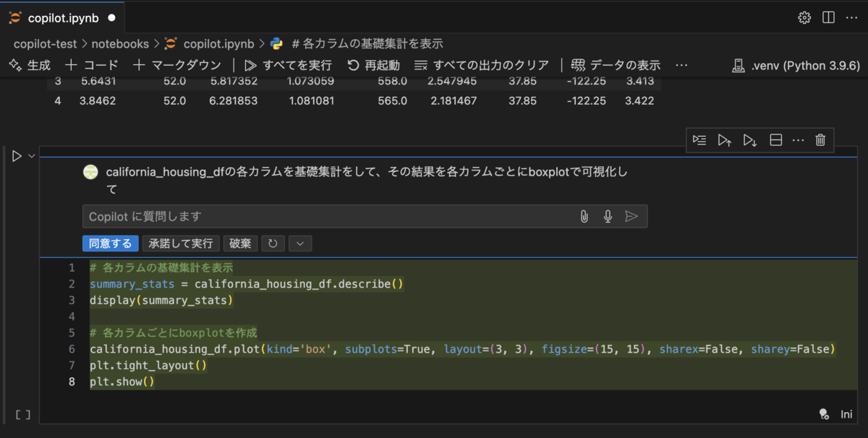The height and width of the screenshot is (438, 868).
Task: Click code line display(summary_stats)
Action: 162,300
